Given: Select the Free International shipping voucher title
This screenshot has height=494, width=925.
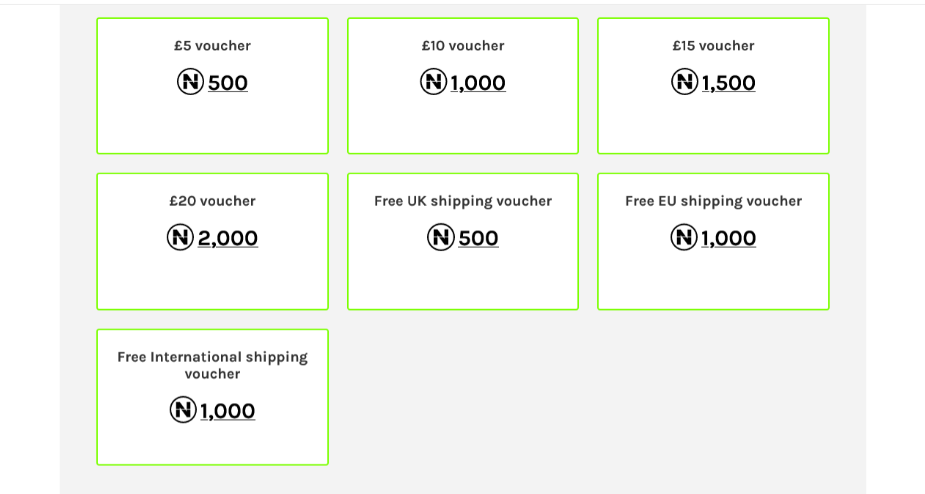Looking at the screenshot, I should (x=212, y=365).
